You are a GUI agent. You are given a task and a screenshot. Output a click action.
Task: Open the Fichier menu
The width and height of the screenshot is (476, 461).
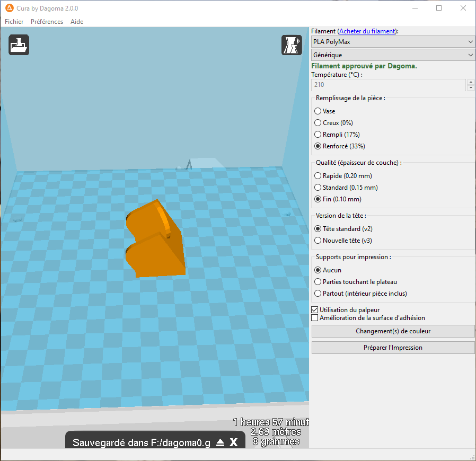(x=14, y=22)
